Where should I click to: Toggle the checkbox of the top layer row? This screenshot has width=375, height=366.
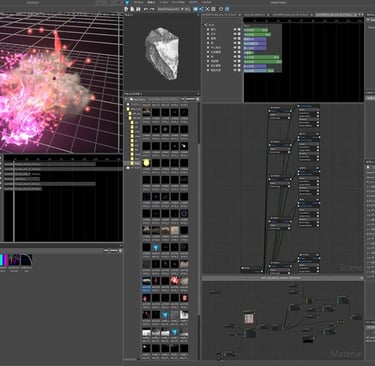(x=208, y=29)
